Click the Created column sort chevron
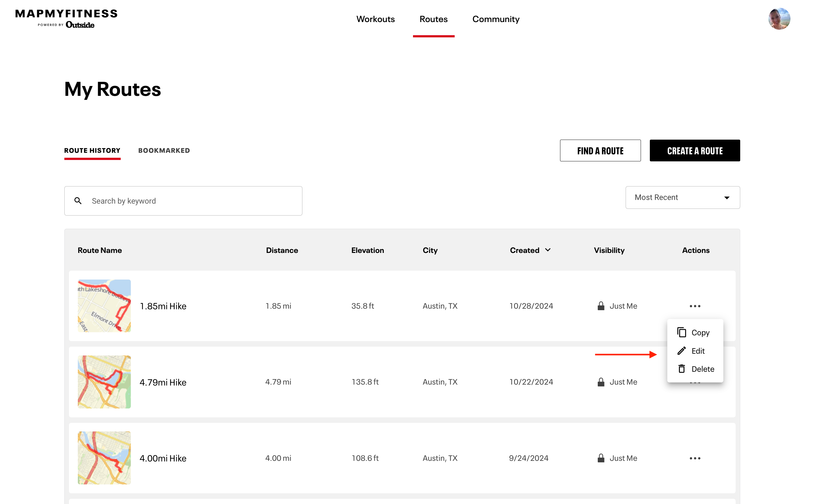Screen dimensions: 826x504 tap(548, 250)
